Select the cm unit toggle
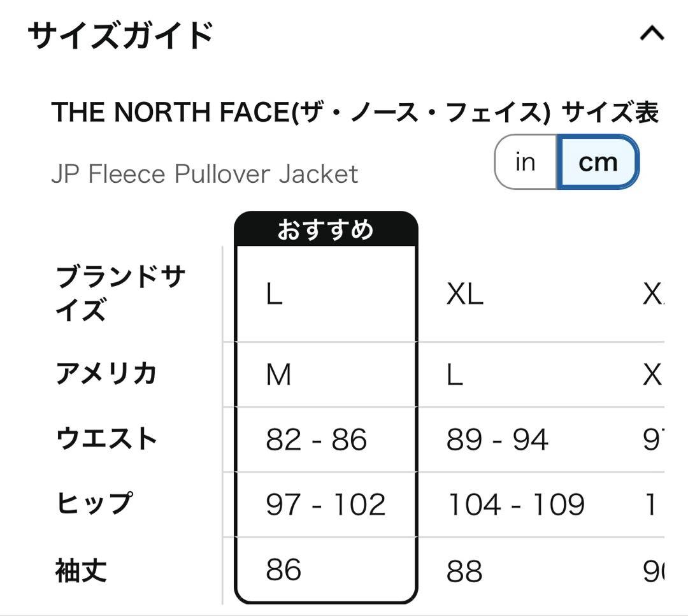Screen dimensions: 688x616 tap(598, 162)
